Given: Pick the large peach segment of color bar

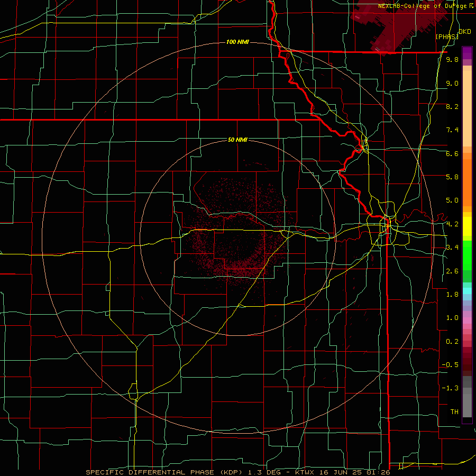Looking at the screenshot, I should (x=467, y=108).
